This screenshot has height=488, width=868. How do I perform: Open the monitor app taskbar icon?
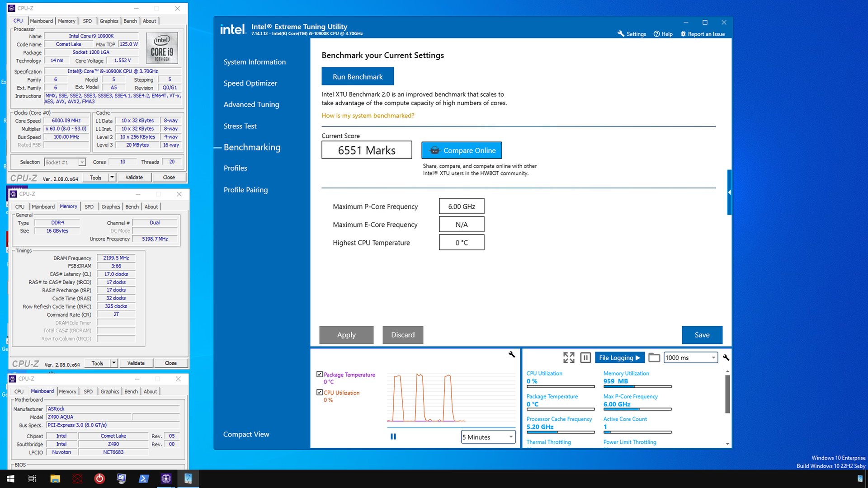coord(122,479)
